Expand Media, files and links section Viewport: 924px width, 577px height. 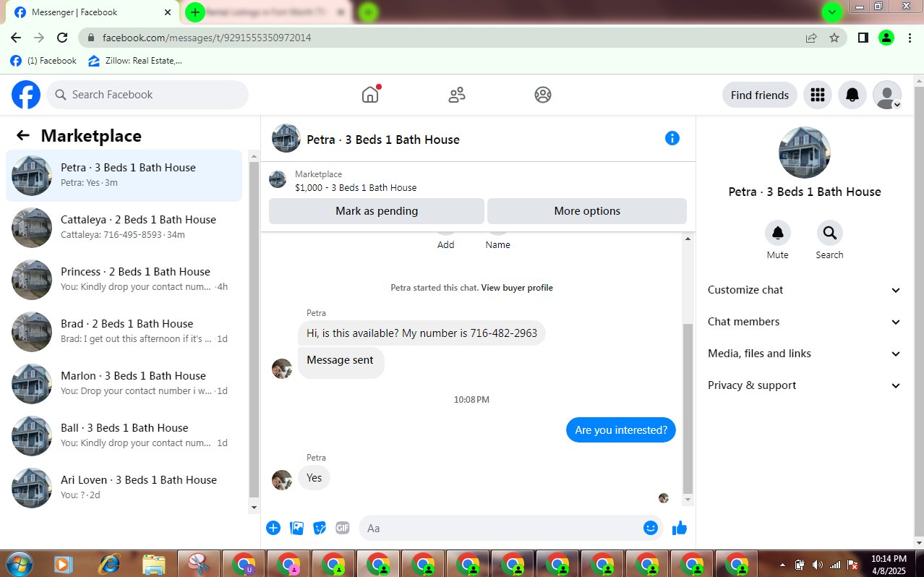[805, 354]
